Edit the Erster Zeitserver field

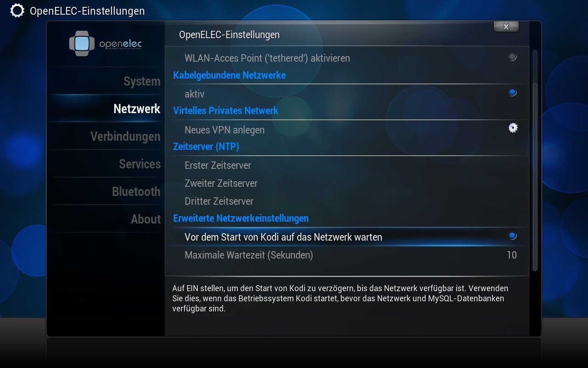click(347, 165)
